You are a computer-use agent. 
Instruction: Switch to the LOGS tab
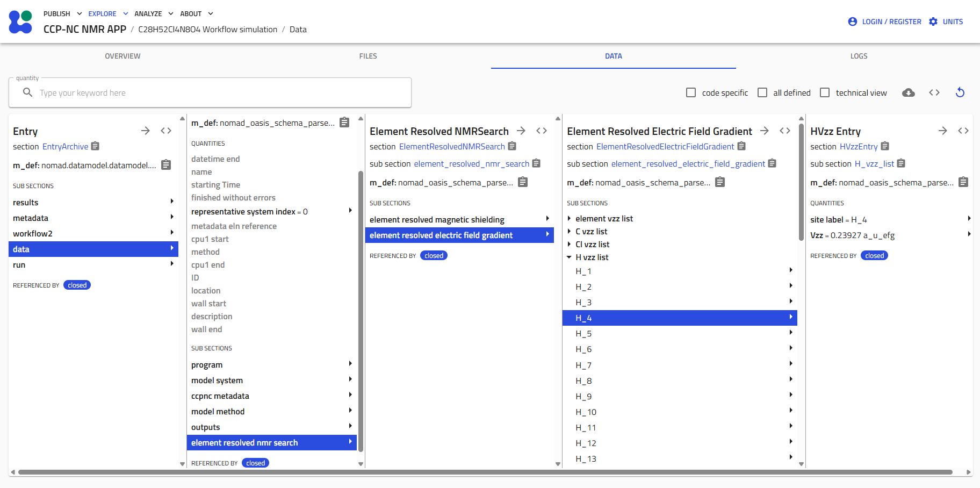click(859, 56)
